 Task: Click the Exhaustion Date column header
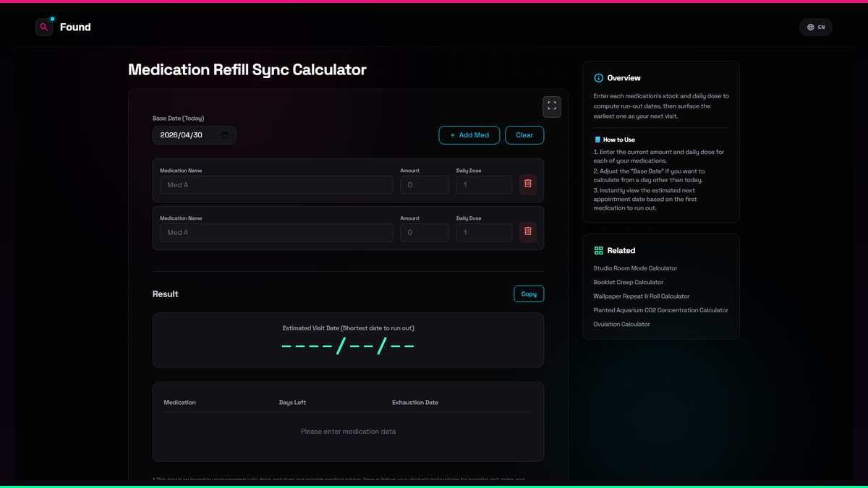point(415,403)
